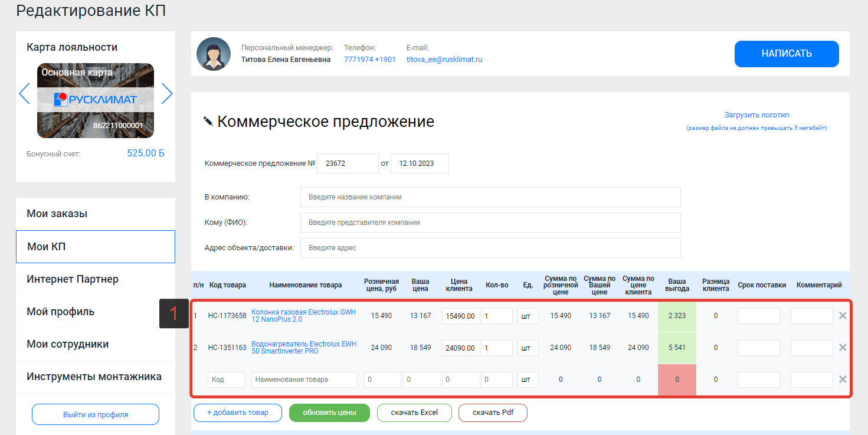Focus quantity field in Колонка газовая row
This screenshot has width=868, height=435.
click(497, 316)
